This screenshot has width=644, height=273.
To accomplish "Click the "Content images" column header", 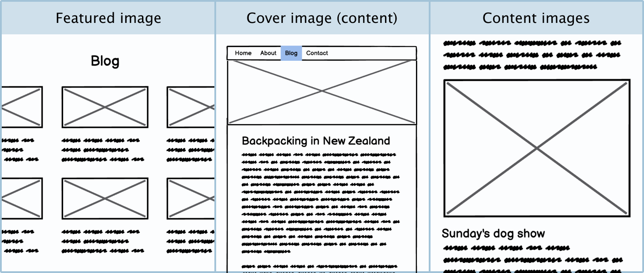I will tap(536, 18).
